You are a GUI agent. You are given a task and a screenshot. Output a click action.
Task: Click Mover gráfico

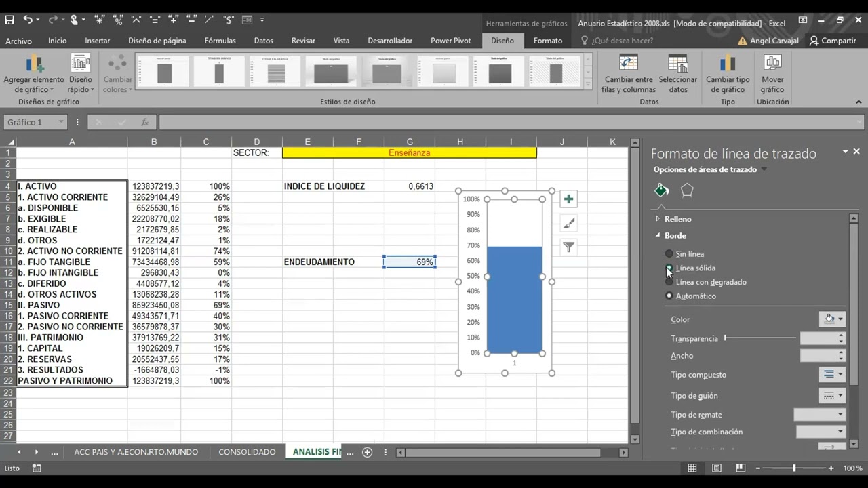click(x=772, y=75)
